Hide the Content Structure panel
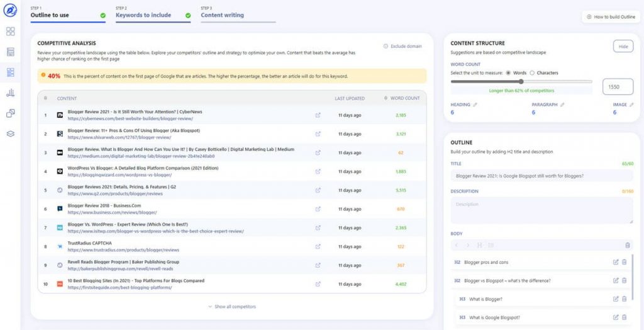The width and height of the screenshot is (644, 330). 623,47
